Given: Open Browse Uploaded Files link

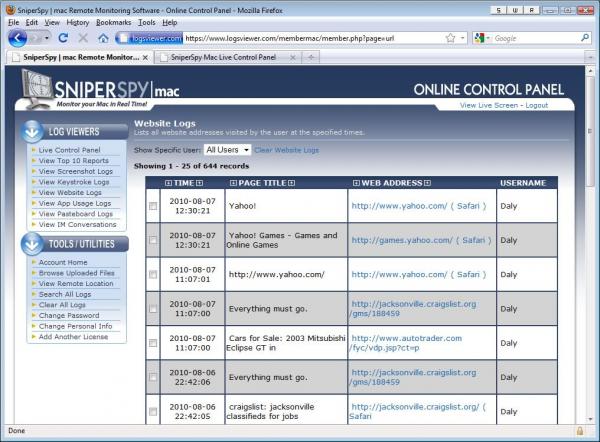Looking at the screenshot, I should 77,273.
